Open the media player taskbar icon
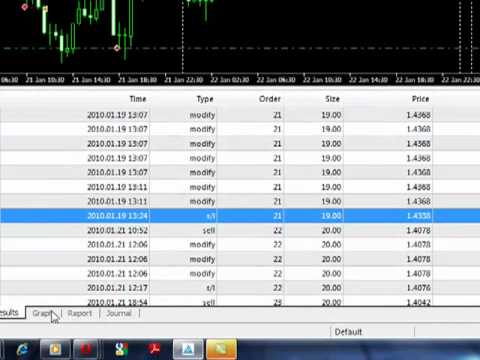 click(55, 349)
